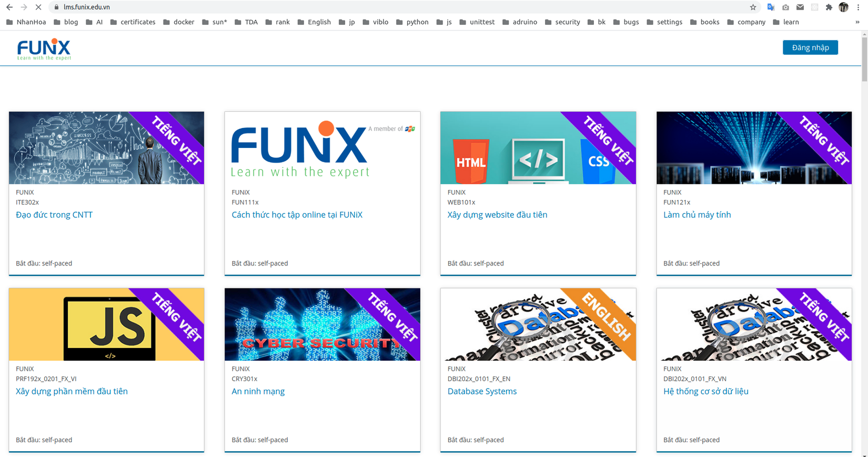Click the browser forward arrow
Viewport: 868px width, 457px height.
point(24,7)
